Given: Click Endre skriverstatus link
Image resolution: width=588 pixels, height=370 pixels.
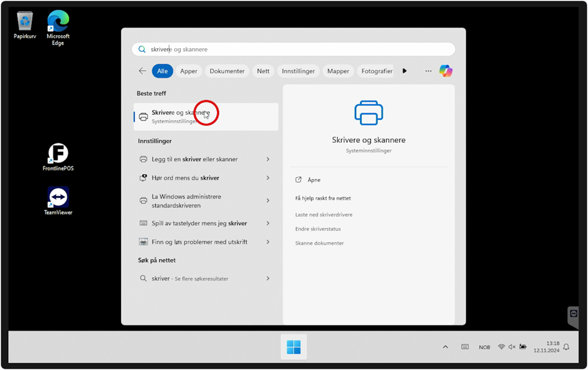Looking at the screenshot, I should [318, 229].
